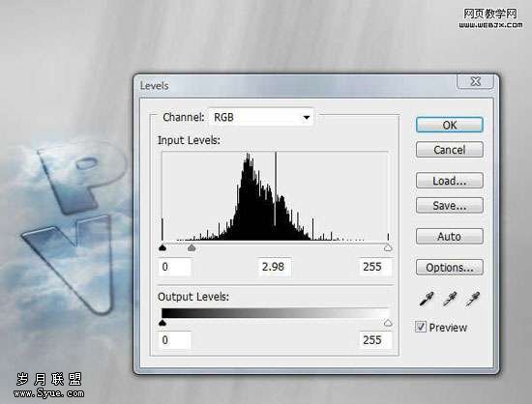Apply Auto levels adjustment
532x404 pixels.
coord(450,236)
